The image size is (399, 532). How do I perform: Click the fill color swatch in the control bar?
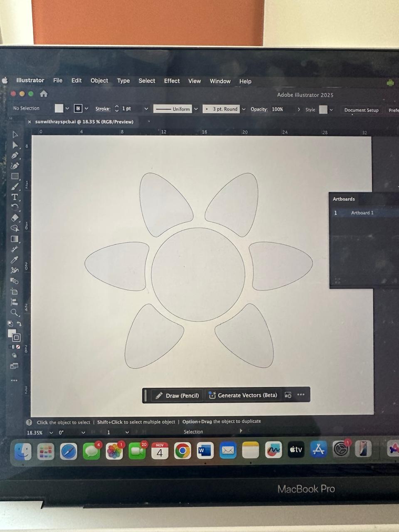pyautogui.click(x=59, y=108)
